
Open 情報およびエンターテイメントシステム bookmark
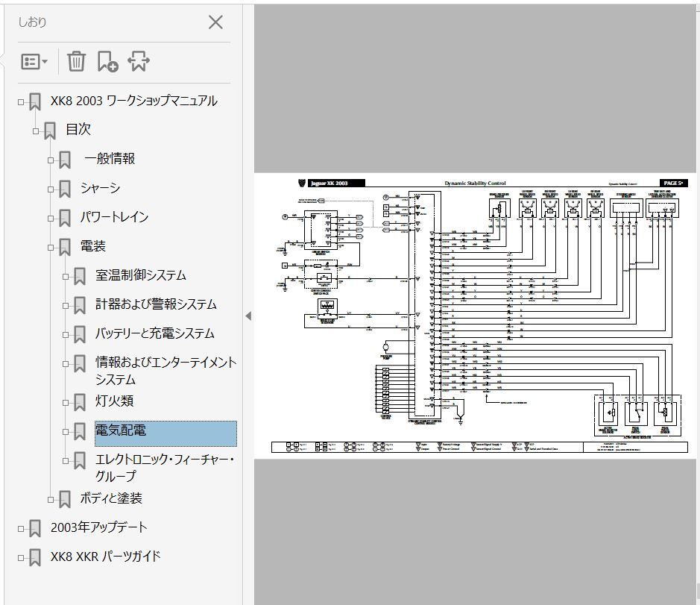165,371
